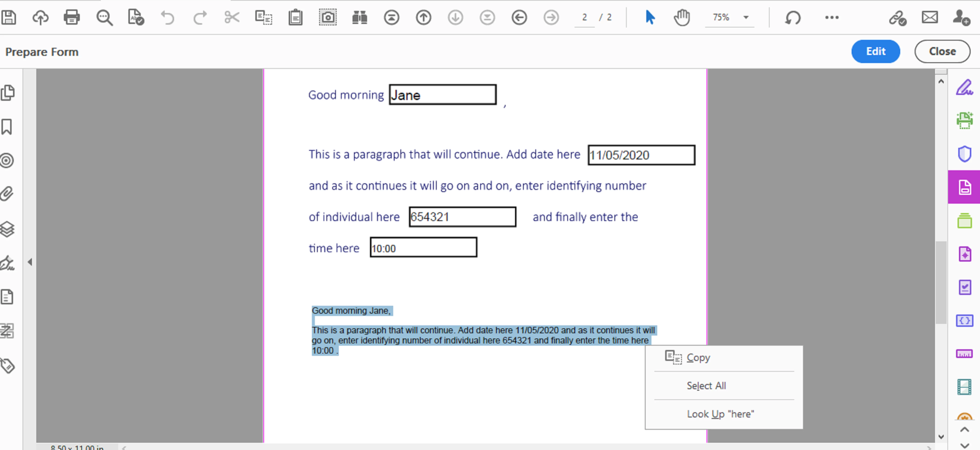This screenshot has height=450, width=980.
Task: Choose Copy from the context menu
Action: coord(698,358)
